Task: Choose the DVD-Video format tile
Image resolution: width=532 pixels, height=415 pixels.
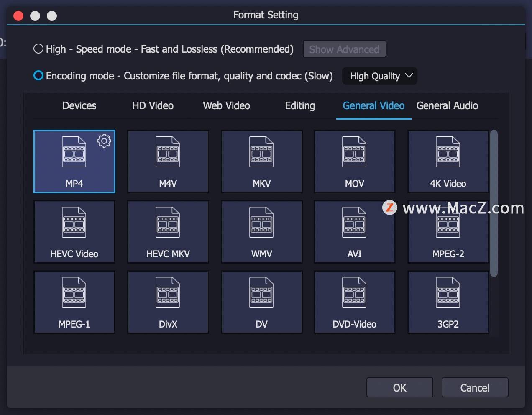Action: click(355, 302)
